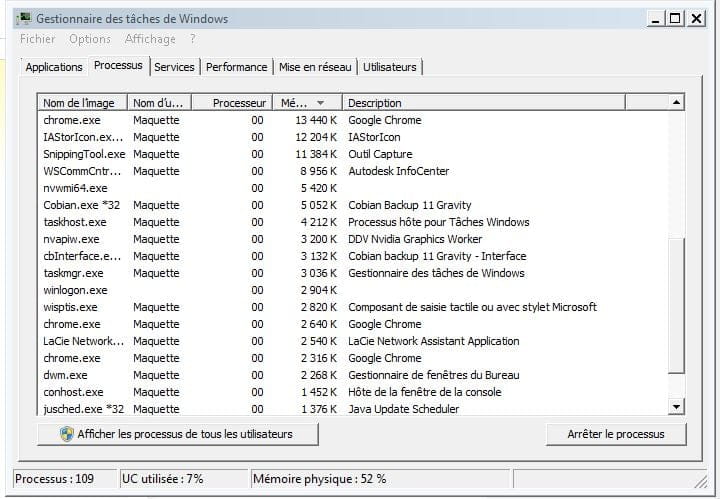
Task: Switch to the Applications tab
Action: pyautogui.click(x=54, y=67)
